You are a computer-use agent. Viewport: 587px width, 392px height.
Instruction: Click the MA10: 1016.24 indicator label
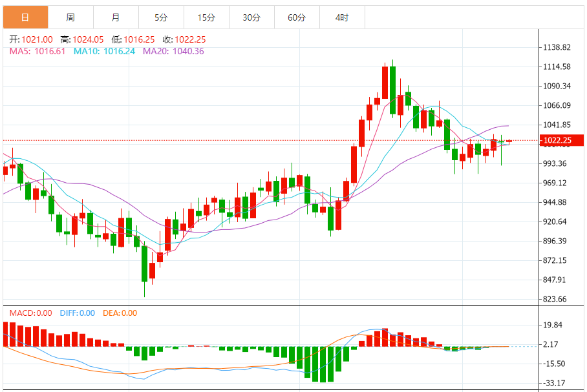[x=104, y=51]
